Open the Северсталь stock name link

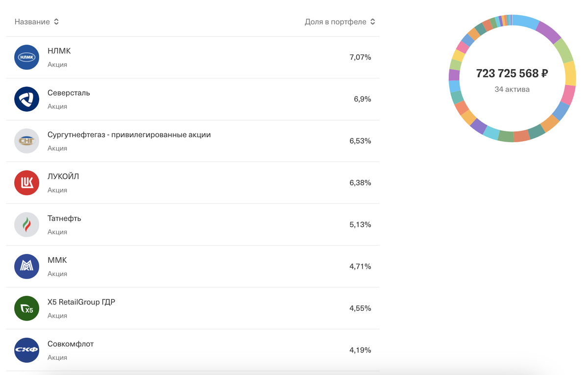(x=69, y=93)
